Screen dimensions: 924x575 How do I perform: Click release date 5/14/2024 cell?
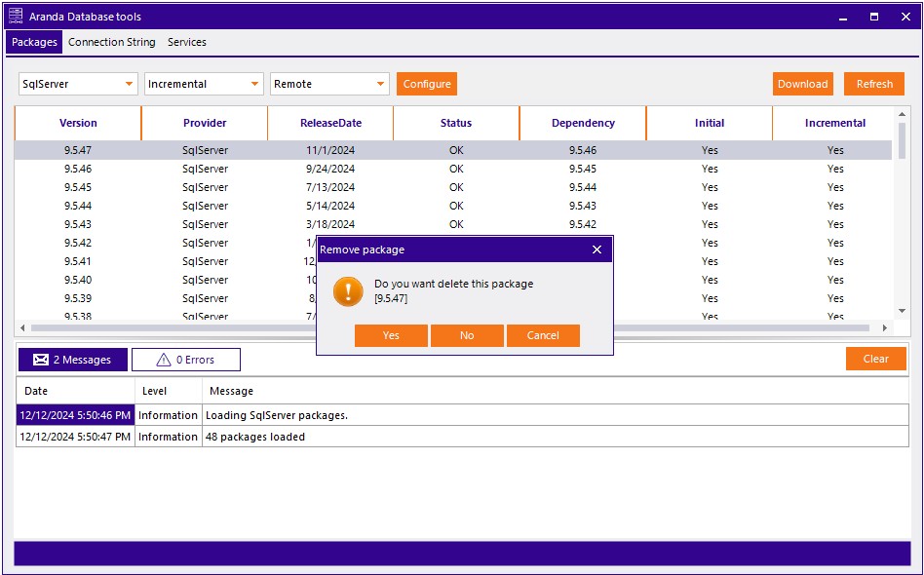pos(330,206)
